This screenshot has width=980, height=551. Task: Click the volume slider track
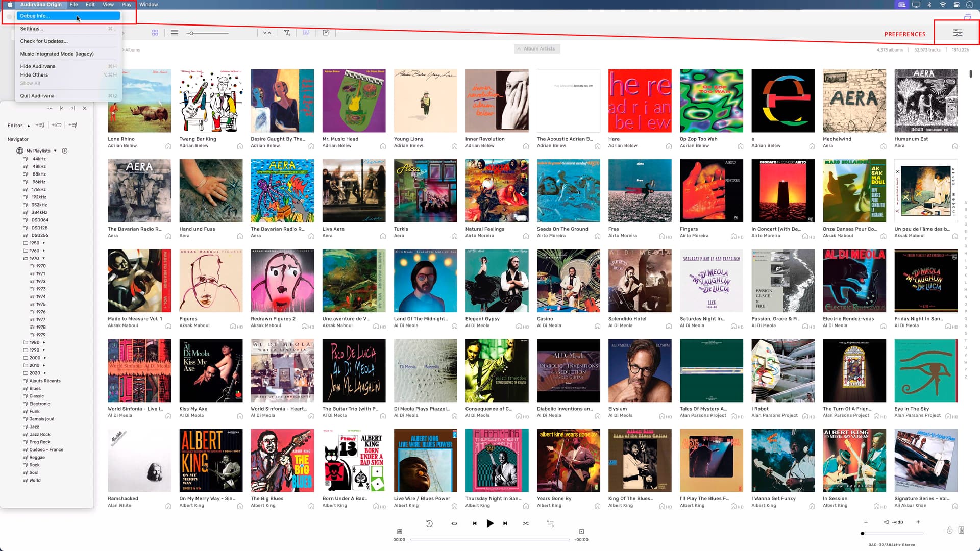tap(893, 534)
